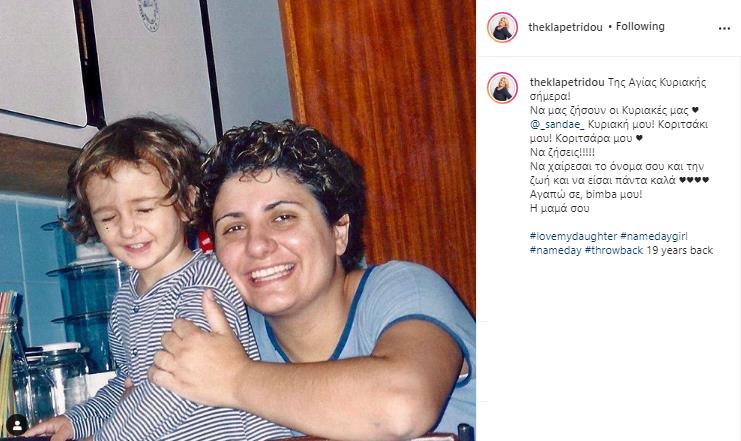This screenshot has height=441, width=741.
Task: Click the 'Να ζήσεις!!!!!' caption line
Action: click(562, 152)
